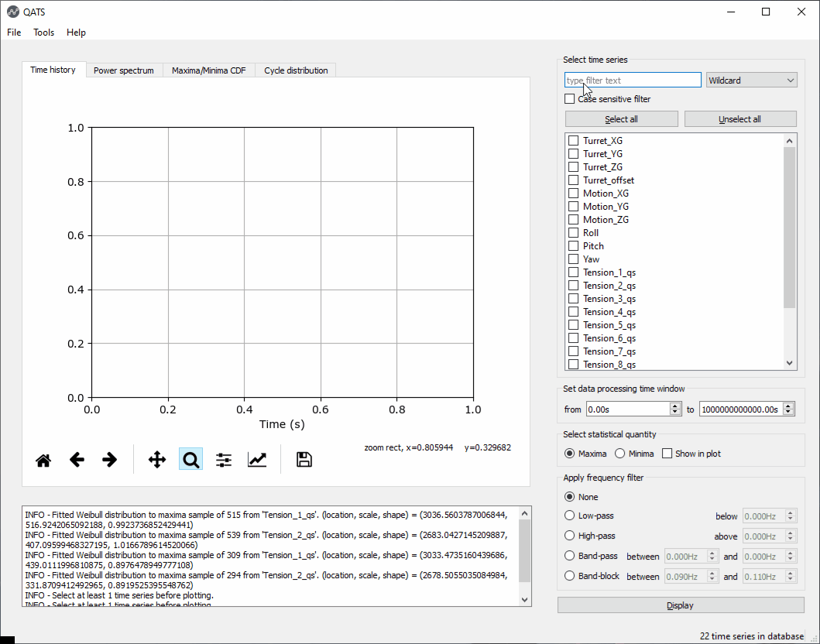
Task: Open edit axis and curve parameters
Action: 257,460
